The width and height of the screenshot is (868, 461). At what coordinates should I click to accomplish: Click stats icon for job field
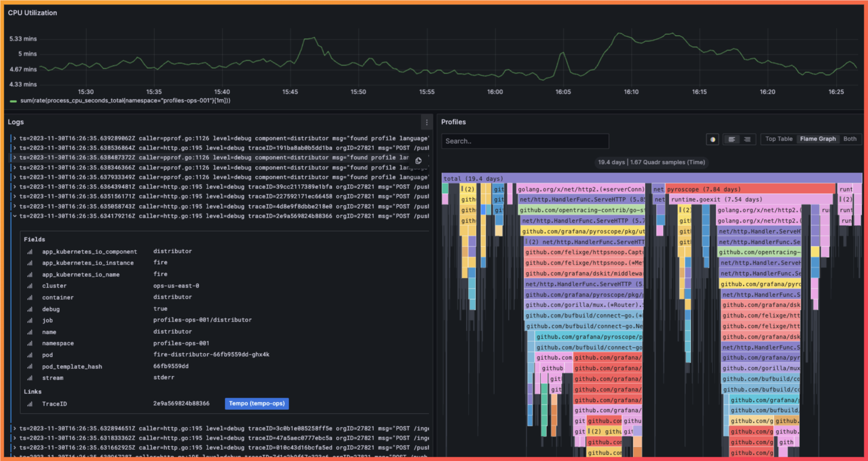coord(30,320)
